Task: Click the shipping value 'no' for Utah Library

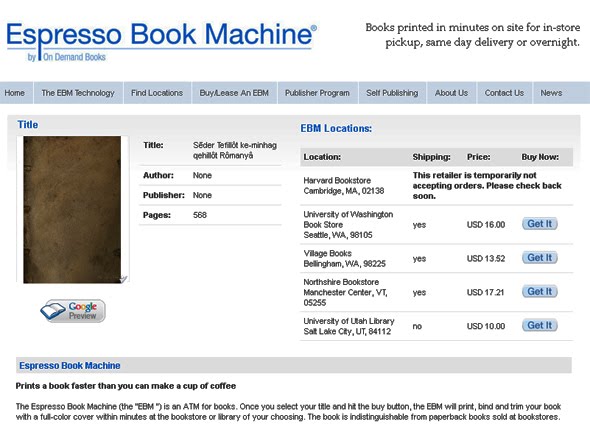Action: click(x=417, y=326)
